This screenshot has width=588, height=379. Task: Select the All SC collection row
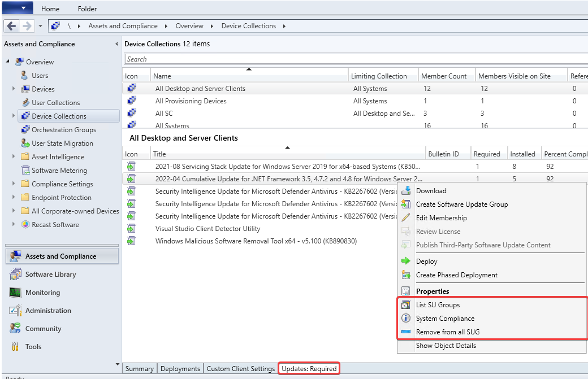point(354,113)
